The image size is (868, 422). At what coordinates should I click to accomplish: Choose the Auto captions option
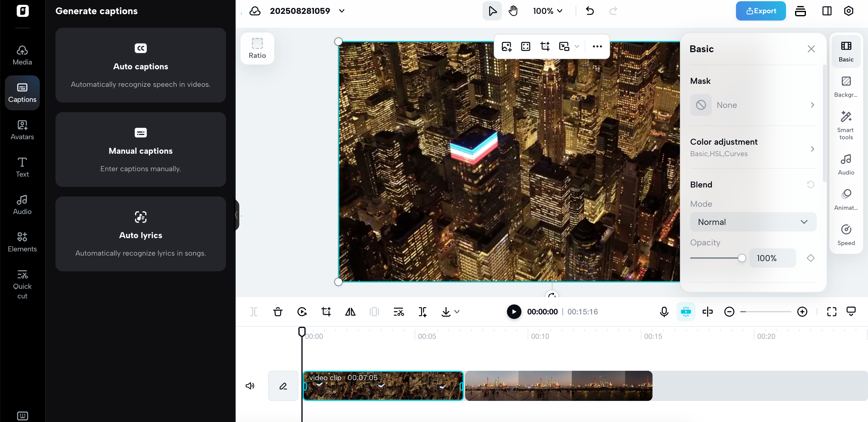[140, 65]
